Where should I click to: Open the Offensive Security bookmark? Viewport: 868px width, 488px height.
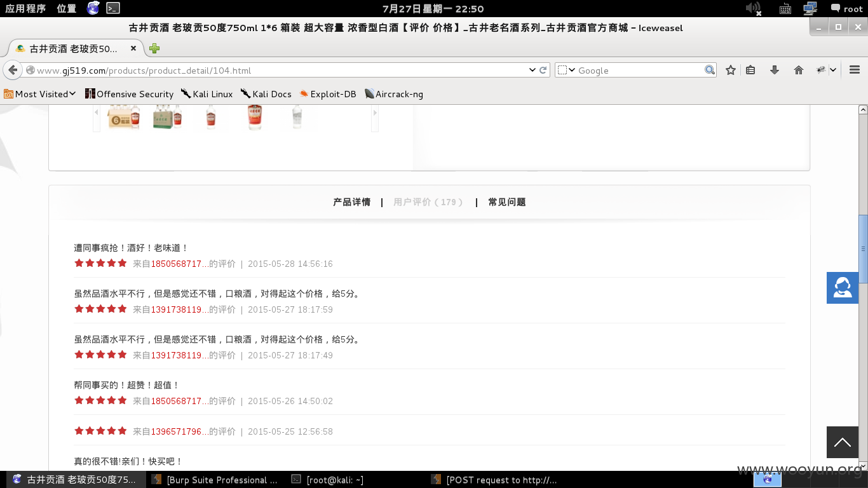[x=129, y=94]
